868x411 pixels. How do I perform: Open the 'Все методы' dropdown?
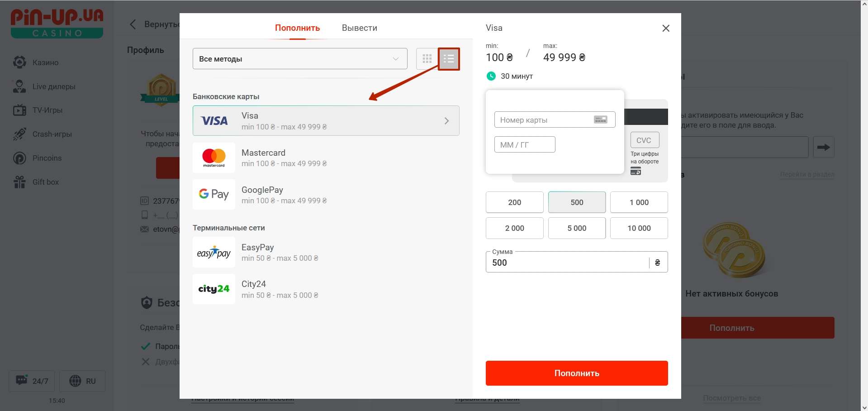(299, 59)
